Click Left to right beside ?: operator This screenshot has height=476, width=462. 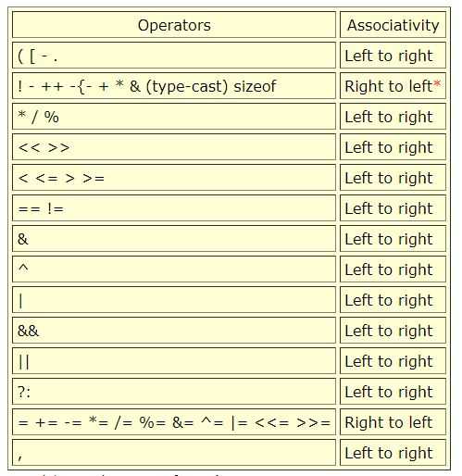389,393
